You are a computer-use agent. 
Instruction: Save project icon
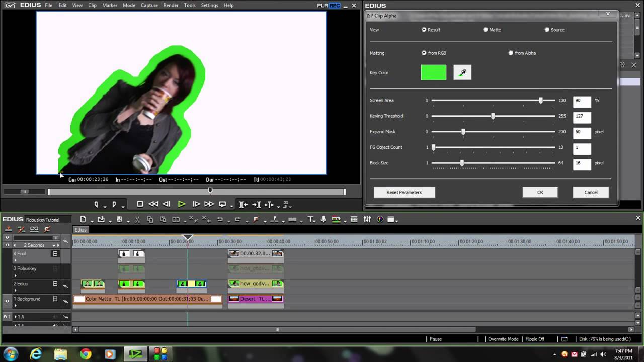[x=119, y=219]
